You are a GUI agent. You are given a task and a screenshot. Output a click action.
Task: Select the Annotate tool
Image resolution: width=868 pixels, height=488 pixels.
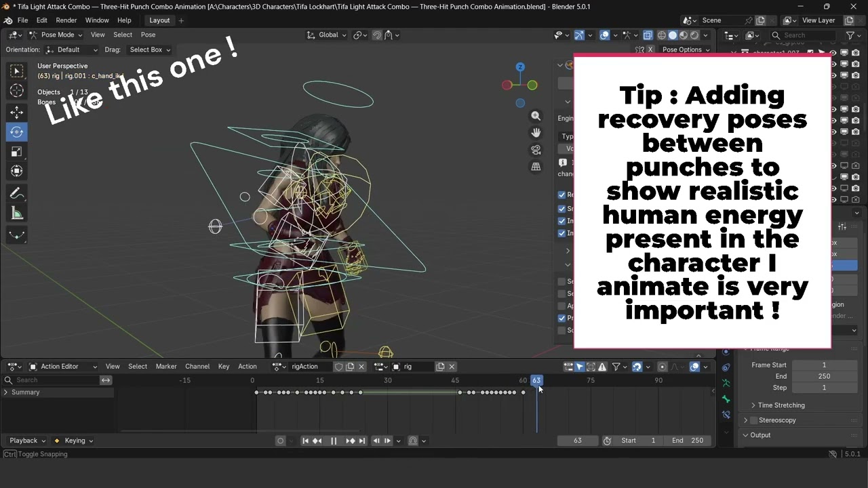tap(17, 194)
